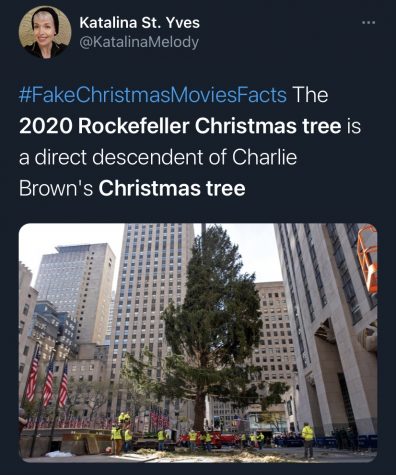Tap the word 'Brown's' in the tweet
Viewport: 396px width, 475px height.
click(56, 189)
